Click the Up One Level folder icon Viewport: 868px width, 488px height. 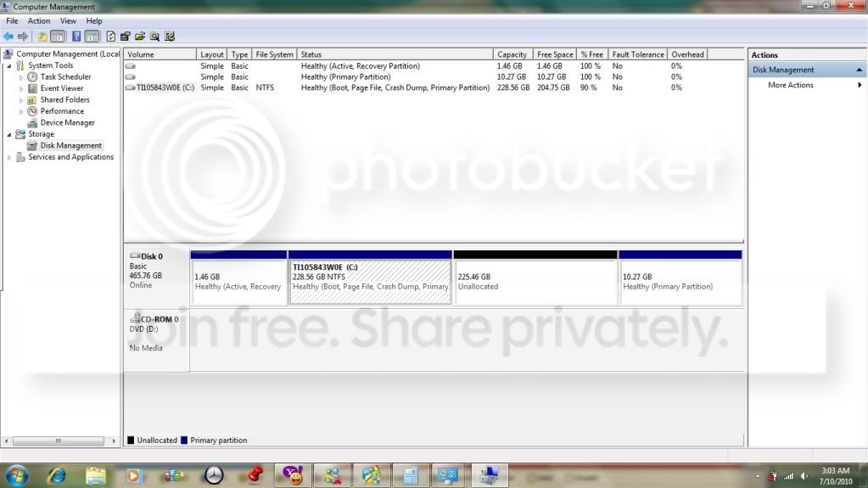(42, 36)
